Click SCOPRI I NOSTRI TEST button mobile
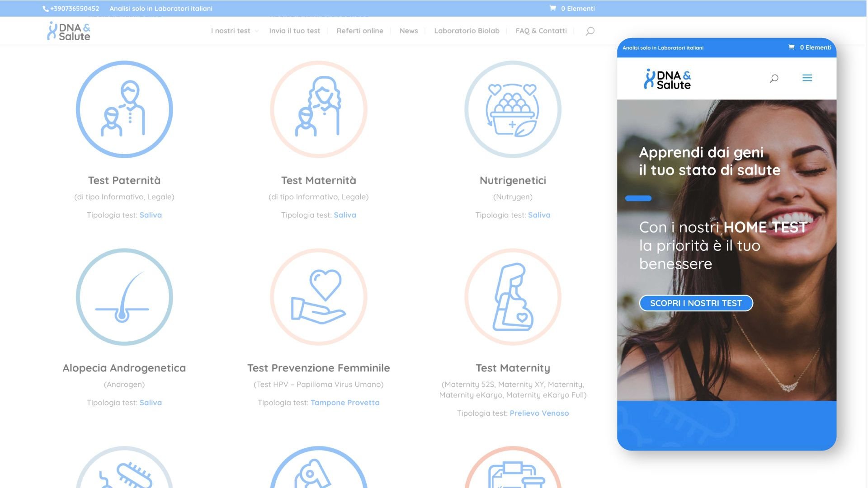This screenshot has height=488, width=868. point(696,303)
